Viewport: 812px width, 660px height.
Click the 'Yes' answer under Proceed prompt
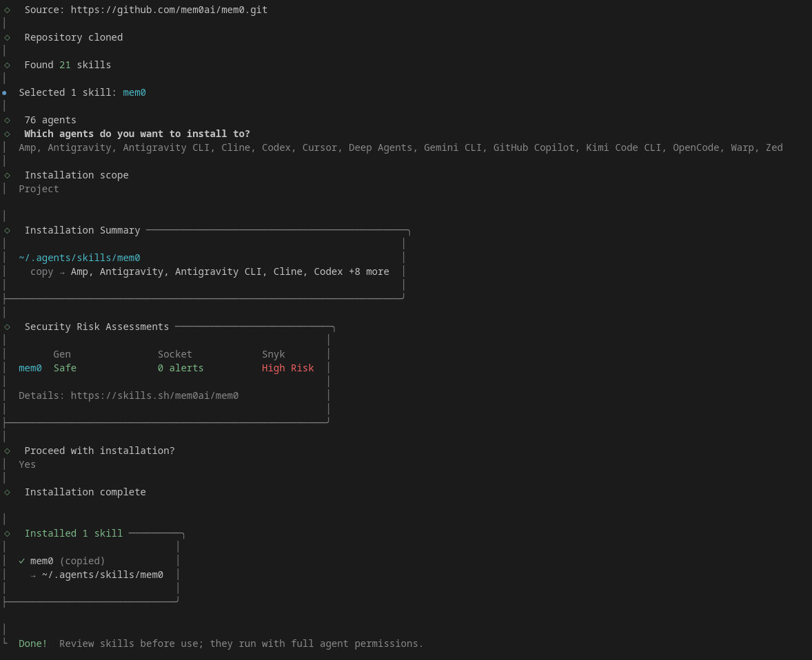[28, 464]
